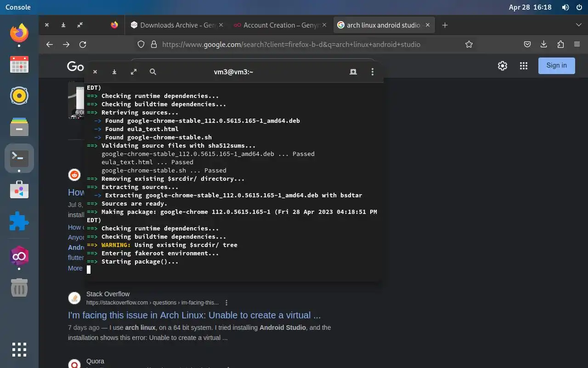Save page to Pocket
The height and width of the screenshot is (368, 588).
[528, 45]
